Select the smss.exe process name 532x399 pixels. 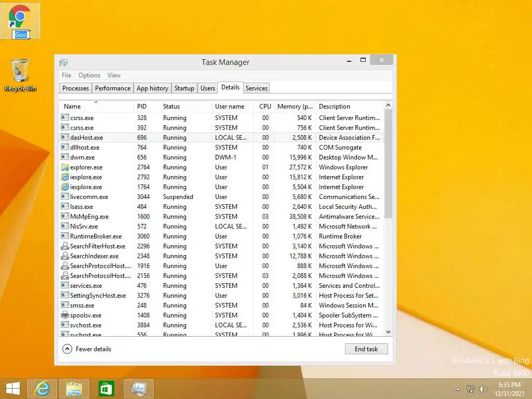82,305
